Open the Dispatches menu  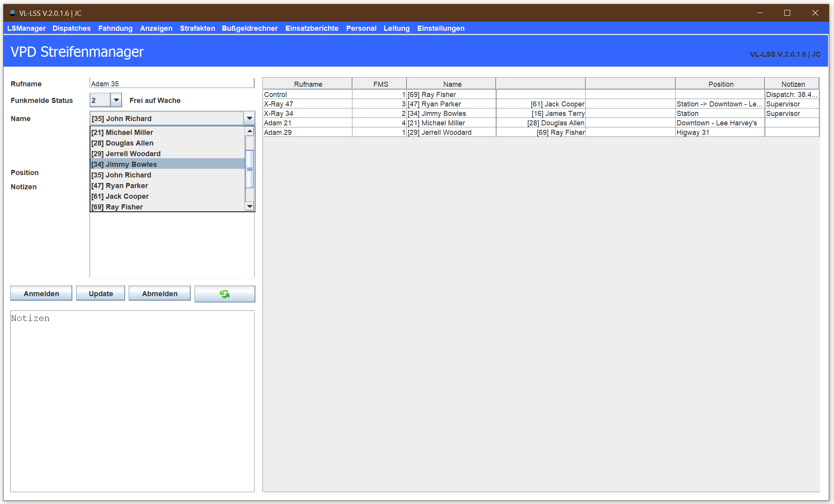click(71, 28)
